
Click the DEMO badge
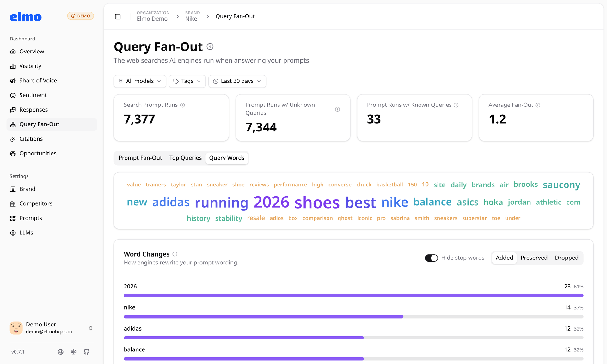click(x=80, y=16)
